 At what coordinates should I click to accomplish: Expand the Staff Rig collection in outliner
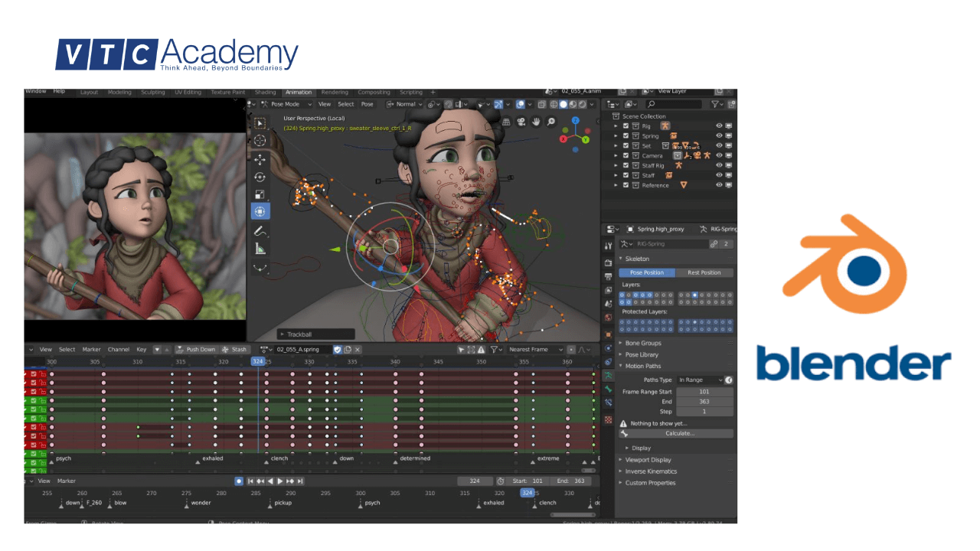pyautogui.click(x=617, y=165)
